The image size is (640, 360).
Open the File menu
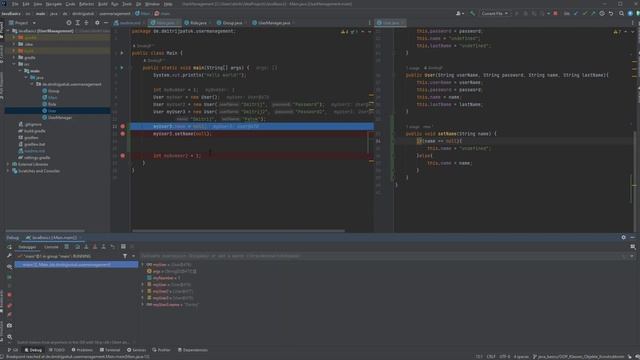(15, 4)
